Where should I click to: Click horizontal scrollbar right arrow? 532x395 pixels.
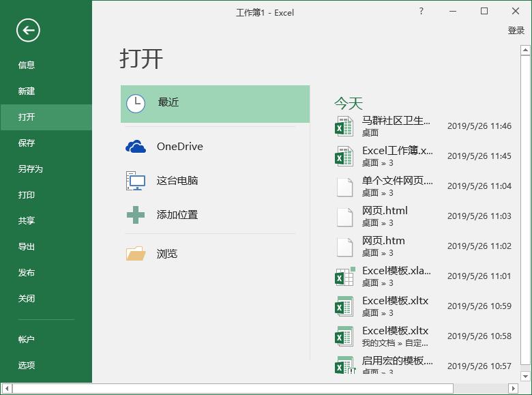[514, 388]
